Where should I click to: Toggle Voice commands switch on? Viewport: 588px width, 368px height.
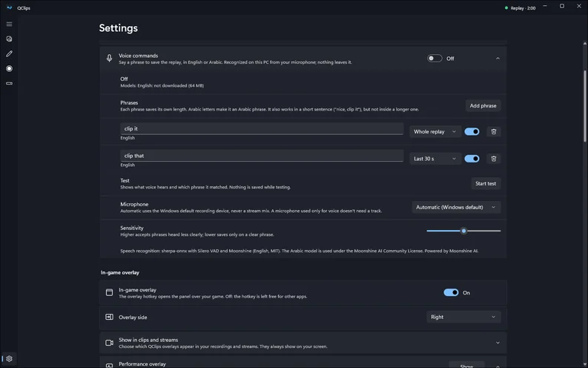[x=435, y=59]
